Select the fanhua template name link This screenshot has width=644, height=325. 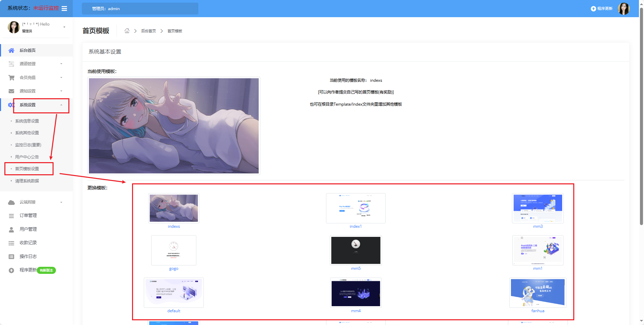(x=538, y=311)
